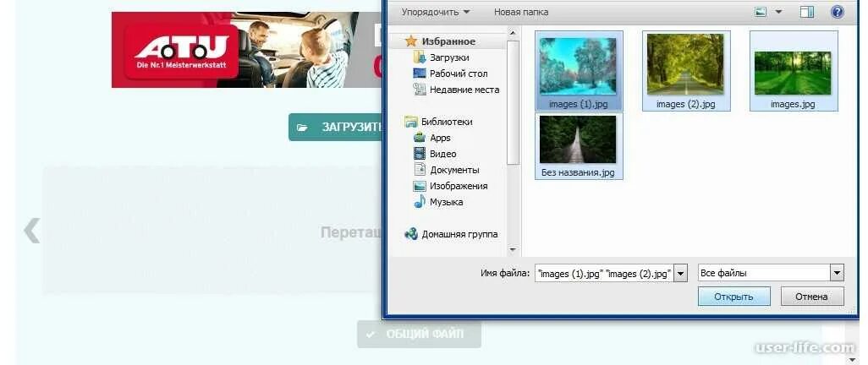Open the Изображения library
The height and width of the screenshot is (365, 868).
click(459, 186)
